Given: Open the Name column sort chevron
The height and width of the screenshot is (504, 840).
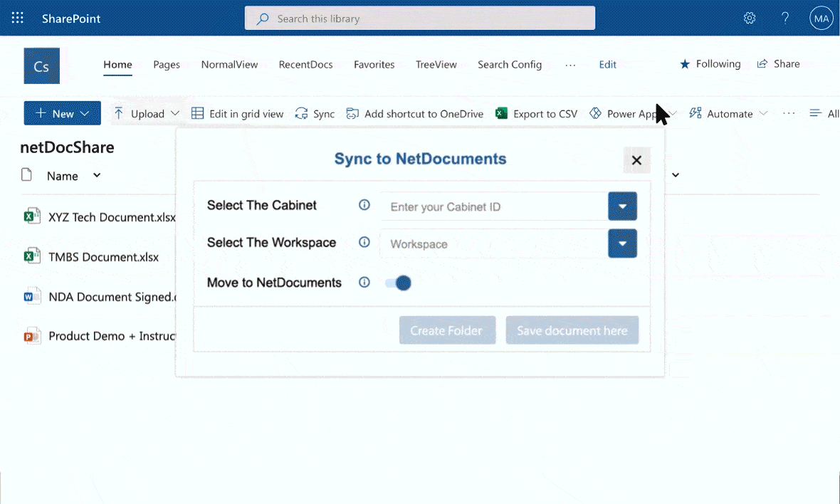Looking at the screenshot, I should (97, 175).
